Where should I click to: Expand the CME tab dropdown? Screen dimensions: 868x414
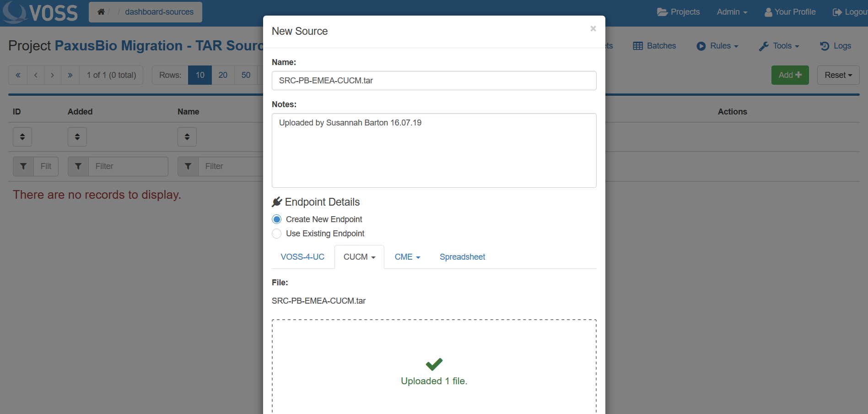407,257
